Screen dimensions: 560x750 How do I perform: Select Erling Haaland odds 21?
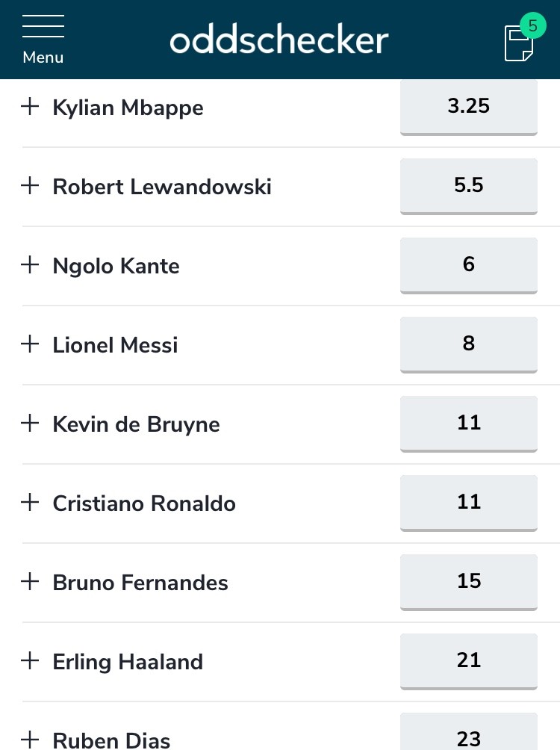pos(469,662)
